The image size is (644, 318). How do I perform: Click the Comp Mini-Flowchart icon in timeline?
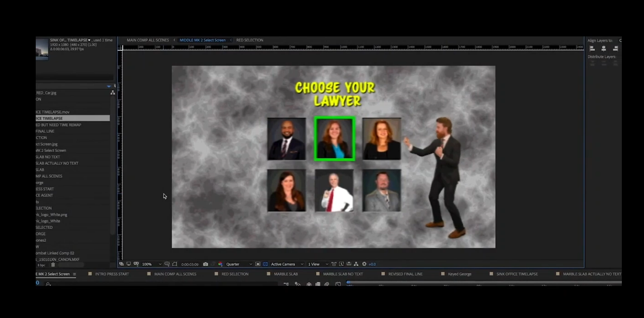286,284
